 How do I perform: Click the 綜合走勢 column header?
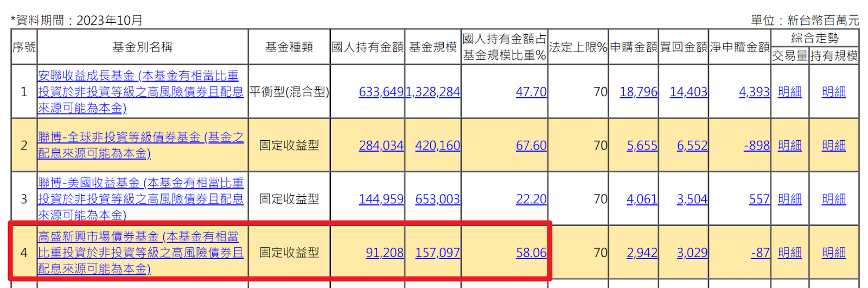815,38
